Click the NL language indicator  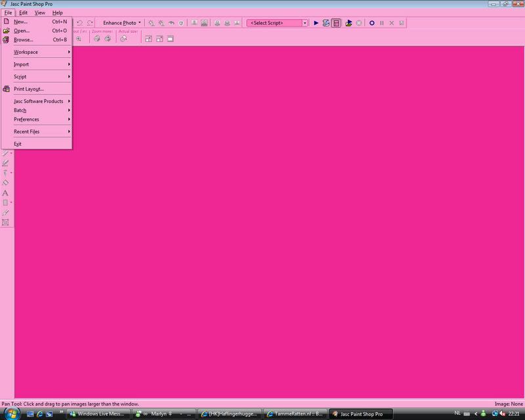(457, 413)
